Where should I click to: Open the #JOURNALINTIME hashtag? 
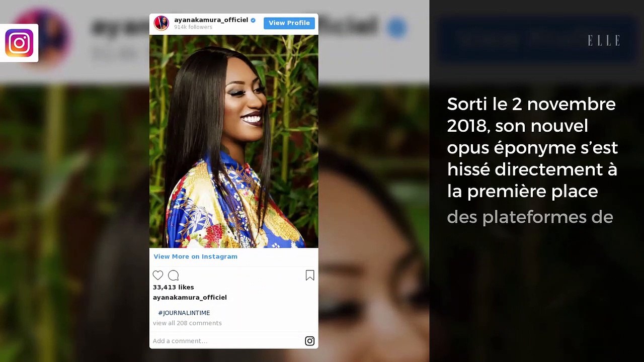click(184, 313)
